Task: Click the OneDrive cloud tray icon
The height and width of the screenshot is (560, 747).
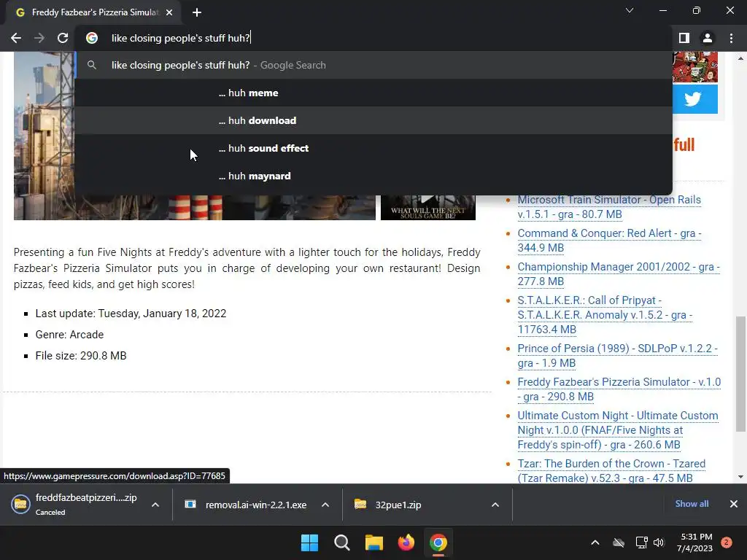Action: pyautogui.click(x=619, y=542)
